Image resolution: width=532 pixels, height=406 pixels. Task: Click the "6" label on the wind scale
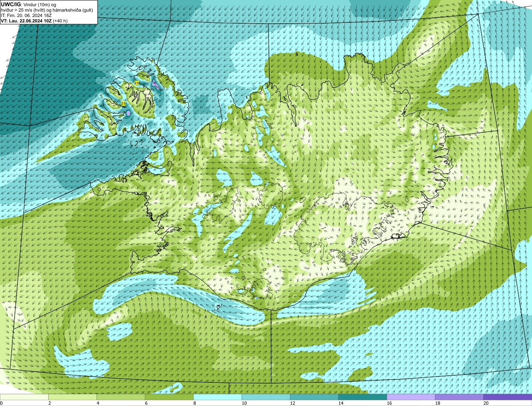coord(146,403)
